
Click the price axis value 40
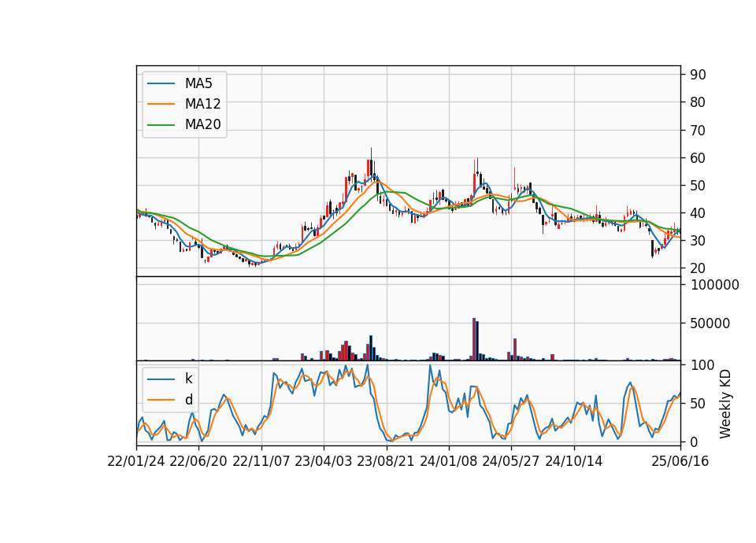point(698,213)
